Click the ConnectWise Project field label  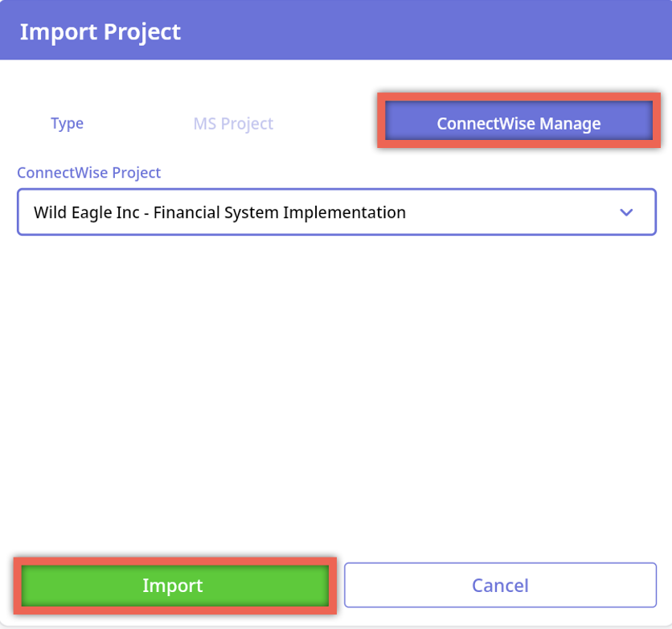pos(89,173)
